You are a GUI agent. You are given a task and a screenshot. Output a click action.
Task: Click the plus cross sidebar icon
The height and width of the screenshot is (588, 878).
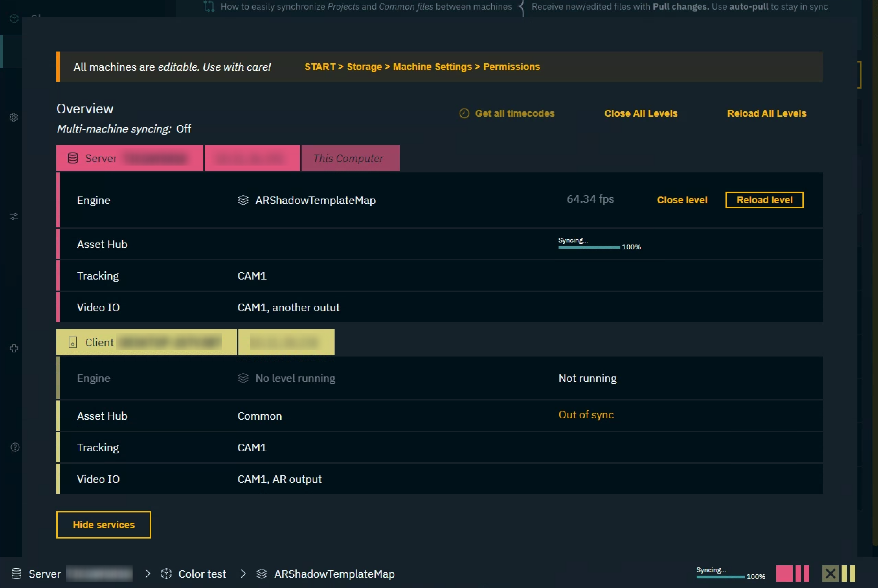pos(14,348)
